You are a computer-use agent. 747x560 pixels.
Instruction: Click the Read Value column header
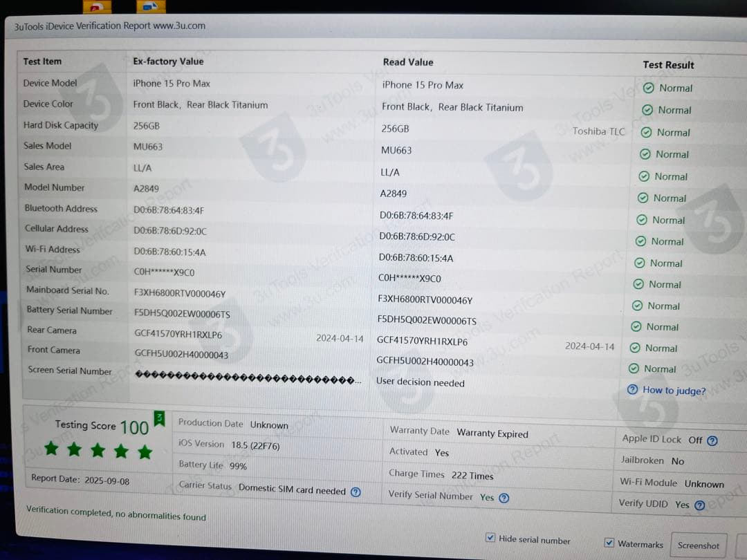point(408,62)
